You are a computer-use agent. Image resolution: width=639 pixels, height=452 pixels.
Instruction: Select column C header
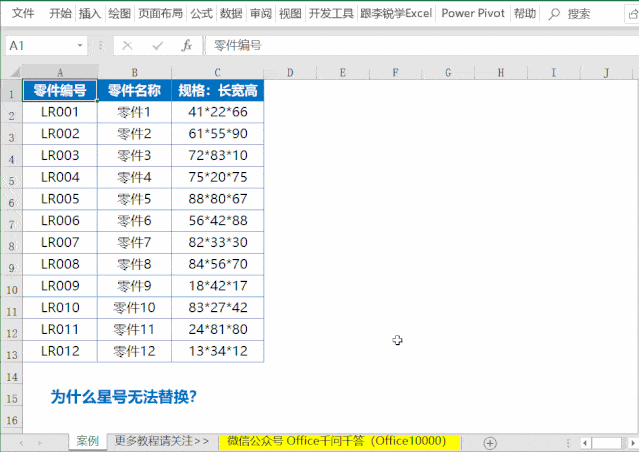[217, 72]
